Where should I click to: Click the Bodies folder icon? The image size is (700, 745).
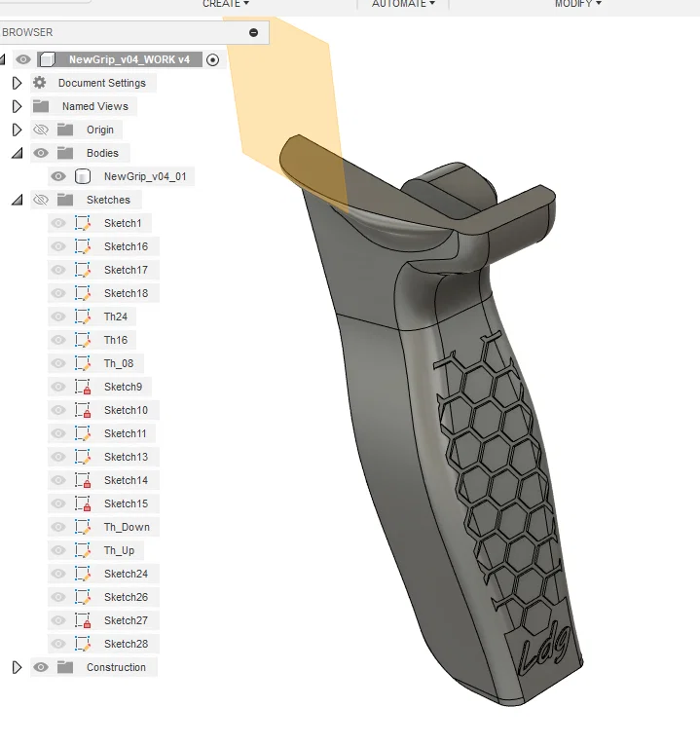pos(65,153)
